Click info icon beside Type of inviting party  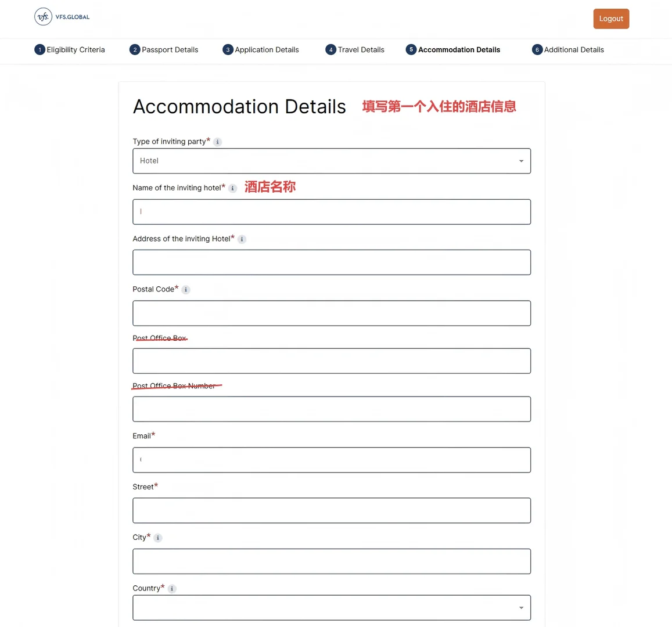click(x=218, y=142)
